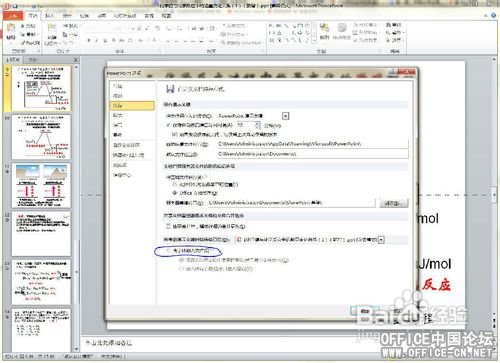Click the Bold formatting icon in the ribbon
Screen dimensions: 500x363
pos(89,40)
